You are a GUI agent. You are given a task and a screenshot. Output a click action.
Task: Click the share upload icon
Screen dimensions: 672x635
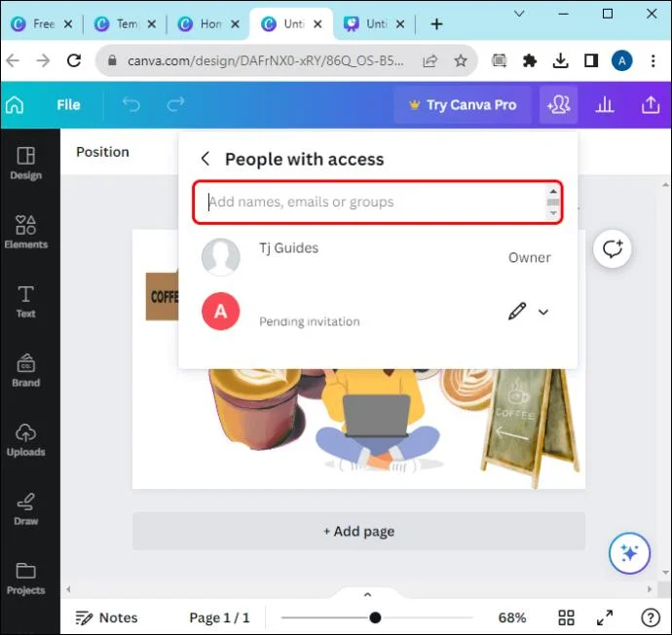click(x=651, y=105)
